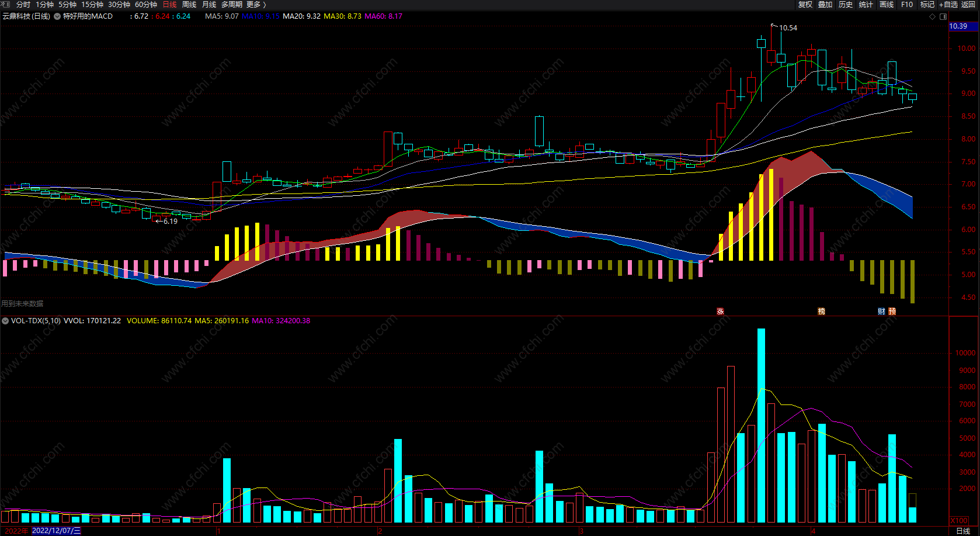Switch to the 周线 weekly tab
This screenshot has height=536, width=980.
click(x=189, y=4)
